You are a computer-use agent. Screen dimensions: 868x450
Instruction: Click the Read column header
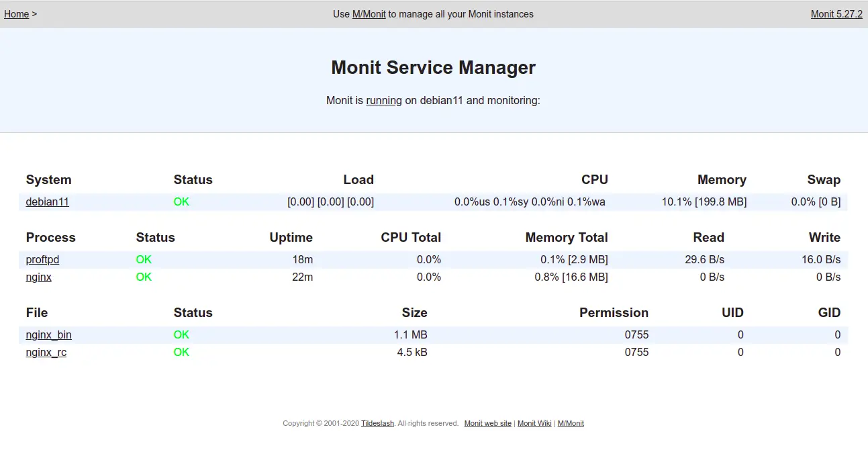pyautogui.click(x=709, y=237)
